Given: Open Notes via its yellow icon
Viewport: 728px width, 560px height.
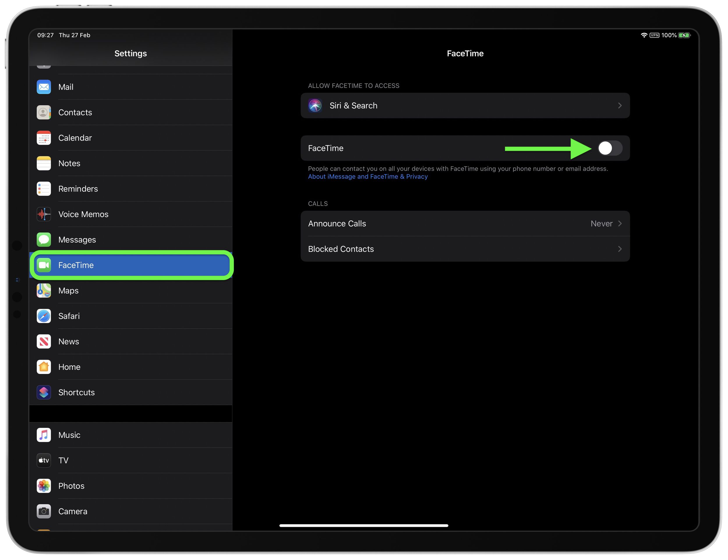Looking at the screenshot, I should point(44,163).
